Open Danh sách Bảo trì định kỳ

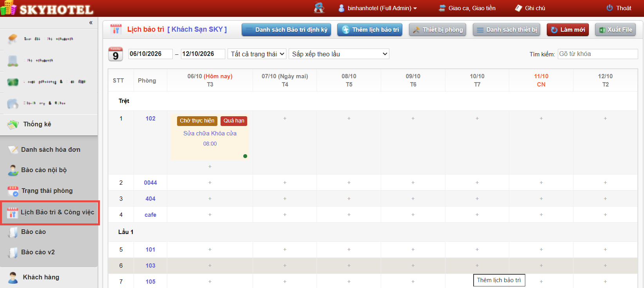286,30
